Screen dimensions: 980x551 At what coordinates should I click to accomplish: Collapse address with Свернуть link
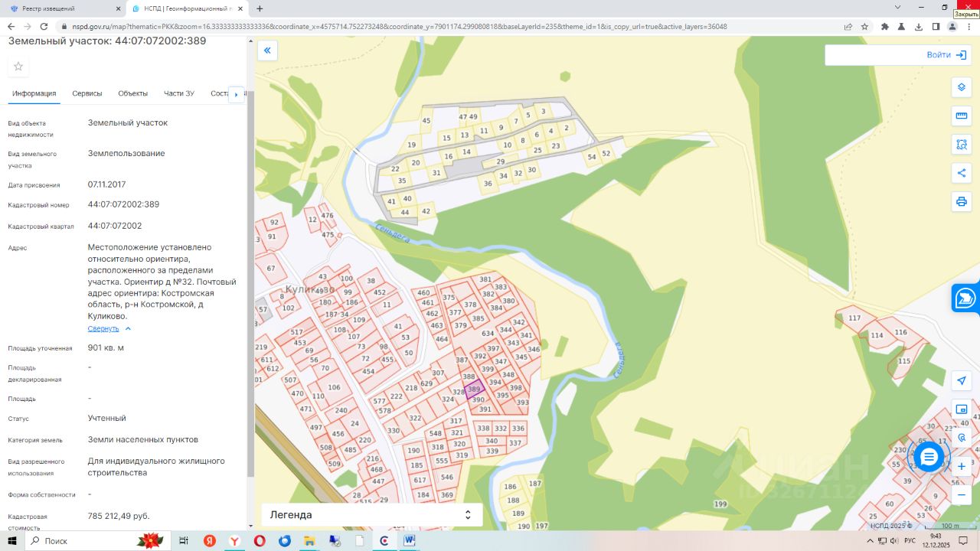click(103, 328)
